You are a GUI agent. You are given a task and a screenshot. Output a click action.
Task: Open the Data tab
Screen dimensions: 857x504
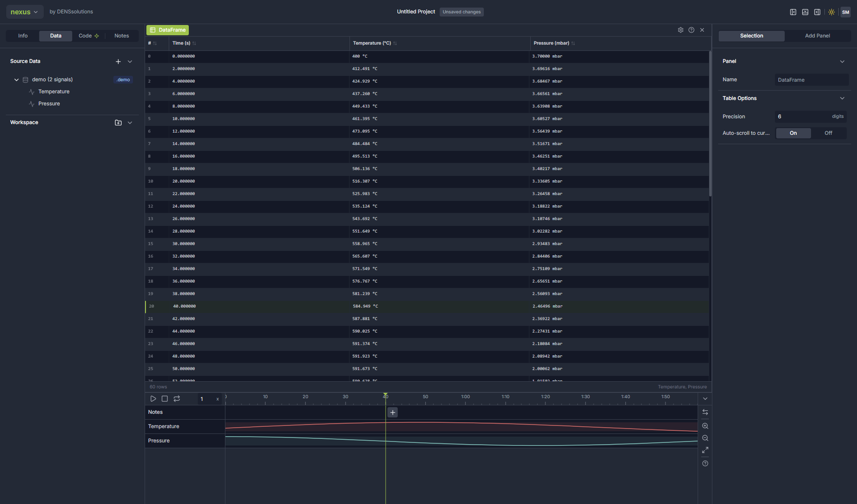tap(56, 36)
